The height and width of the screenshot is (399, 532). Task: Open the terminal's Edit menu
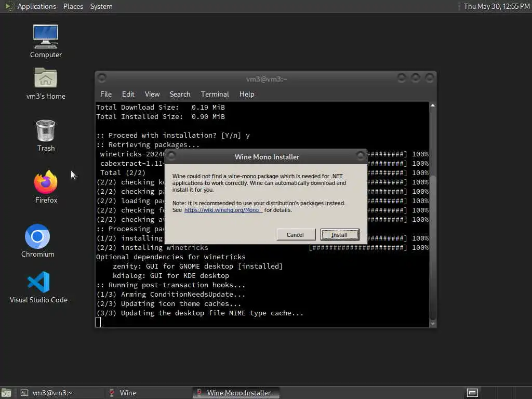[128, 95]
